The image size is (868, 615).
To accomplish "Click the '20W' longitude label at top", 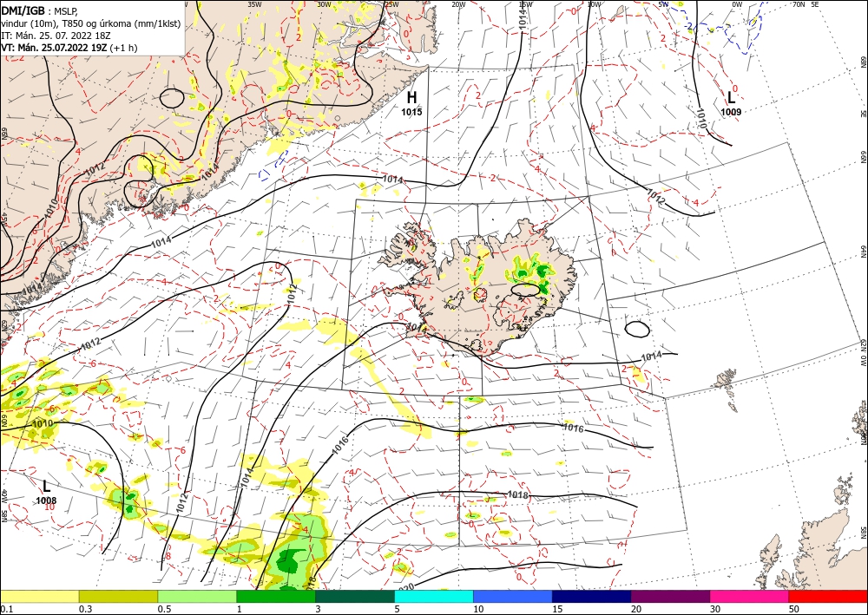I will (x=458, y=4).
